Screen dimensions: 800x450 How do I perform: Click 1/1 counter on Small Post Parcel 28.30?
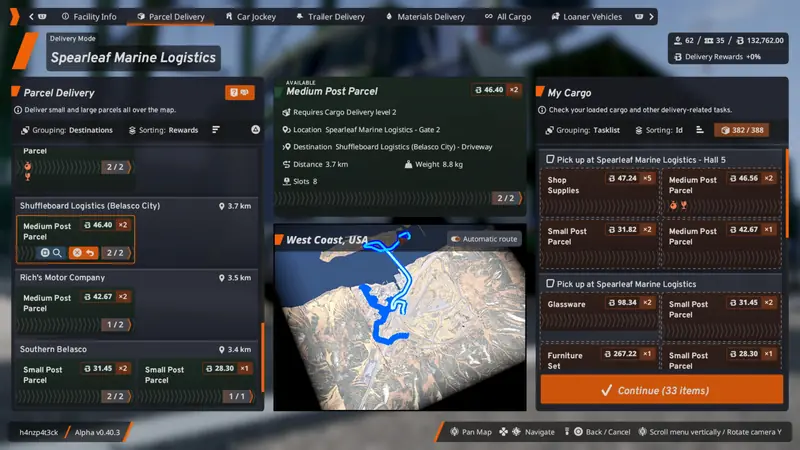click(237, 396)
